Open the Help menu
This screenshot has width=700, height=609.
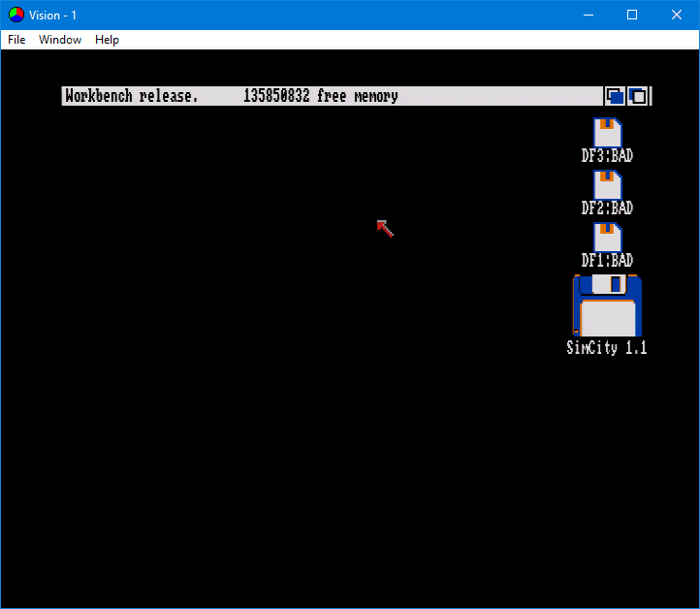(x=107, y=40)
